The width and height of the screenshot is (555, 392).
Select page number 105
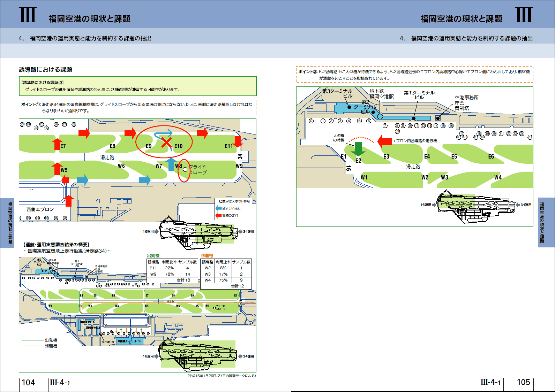coord(523,382)
